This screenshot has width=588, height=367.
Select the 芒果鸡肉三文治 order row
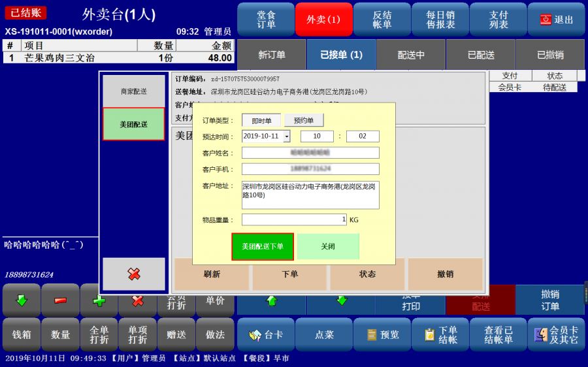[x=118, y=57]
